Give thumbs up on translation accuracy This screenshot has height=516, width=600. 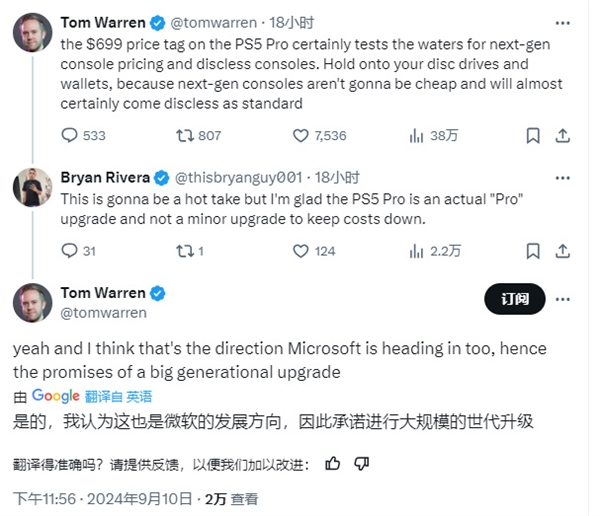(x=333, y=463)
